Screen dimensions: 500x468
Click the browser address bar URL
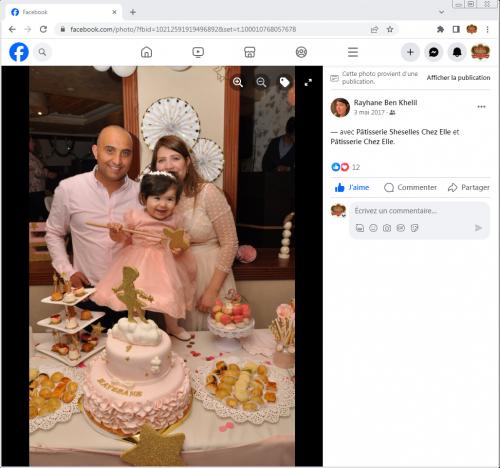pos(183,29)
